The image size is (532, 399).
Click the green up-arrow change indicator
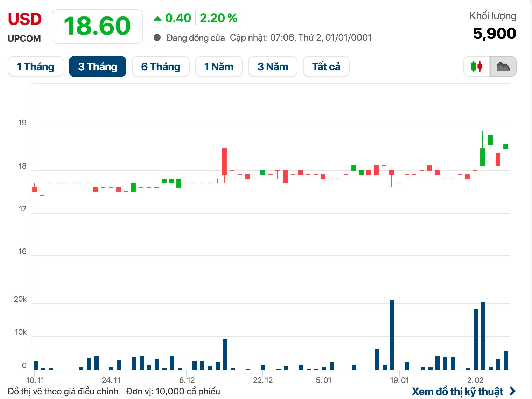pyautogui.click(x=157, y=18)
